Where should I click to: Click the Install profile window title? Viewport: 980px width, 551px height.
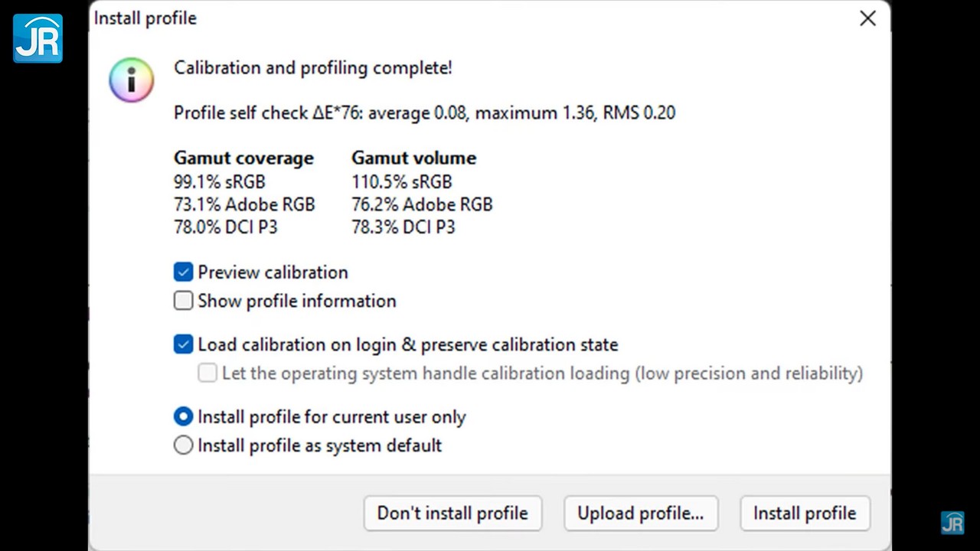(x=145, y=18)
